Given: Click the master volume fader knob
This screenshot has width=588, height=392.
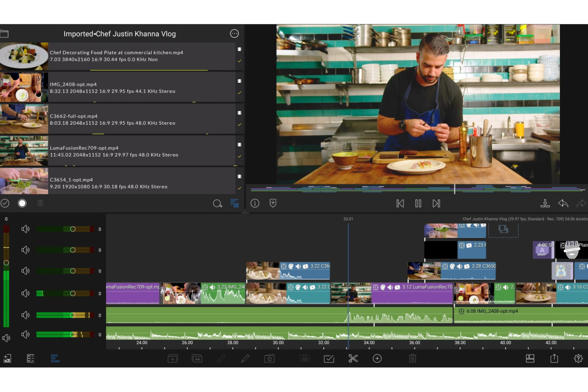Looking at the screenshot, I should pyautogui.click(x=6, y=263).
